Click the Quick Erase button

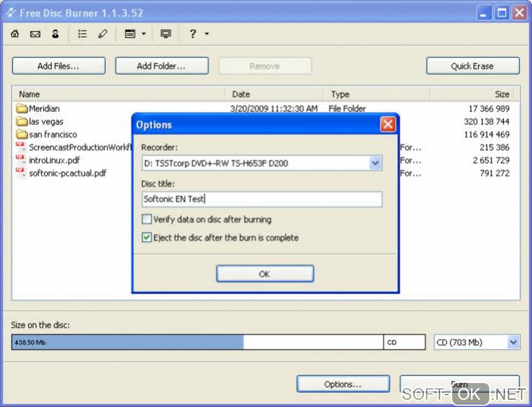point(473,66)
